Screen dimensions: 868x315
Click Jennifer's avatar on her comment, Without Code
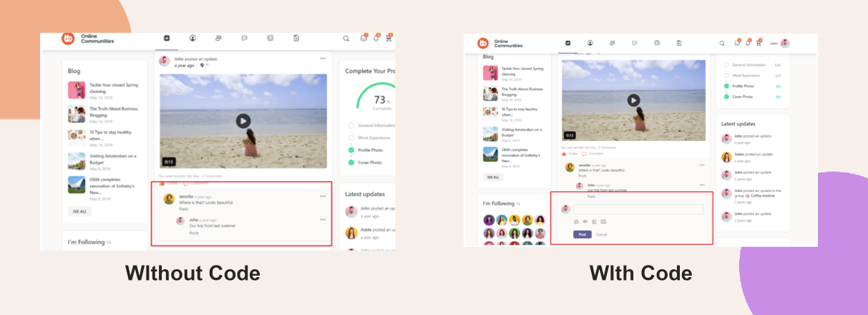click(x=169, y=199)
